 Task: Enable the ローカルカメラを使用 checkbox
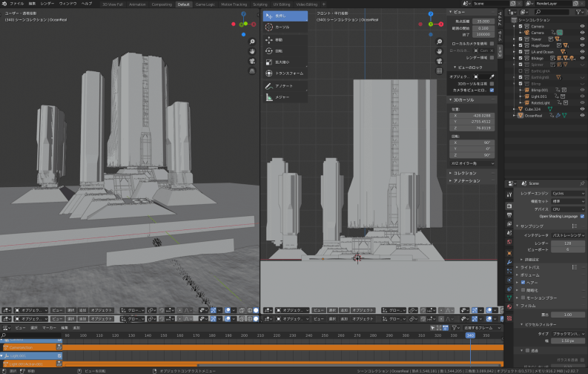492,43
